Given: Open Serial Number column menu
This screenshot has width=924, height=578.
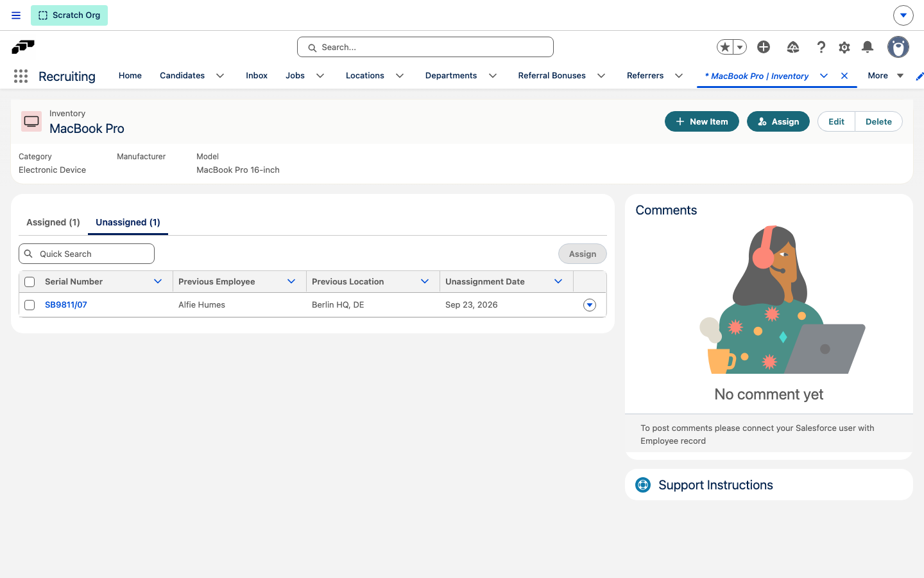Looking at the screenshot, I should [158, 281].
